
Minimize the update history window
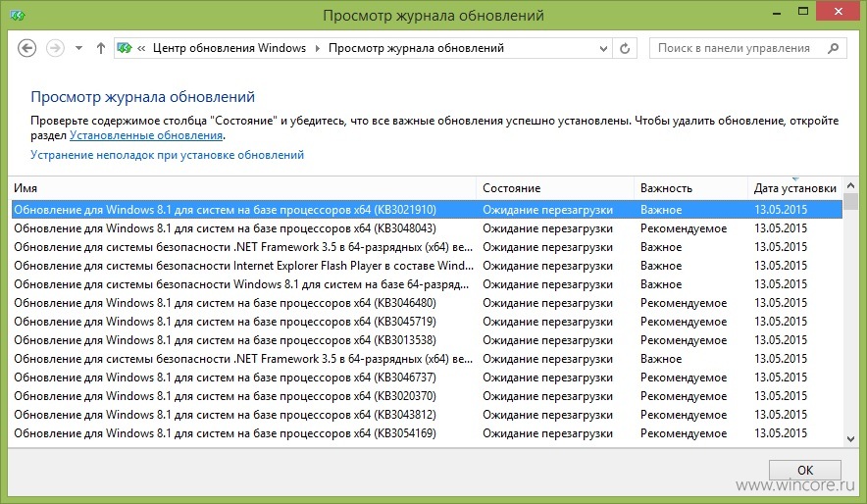pos(777,12)
